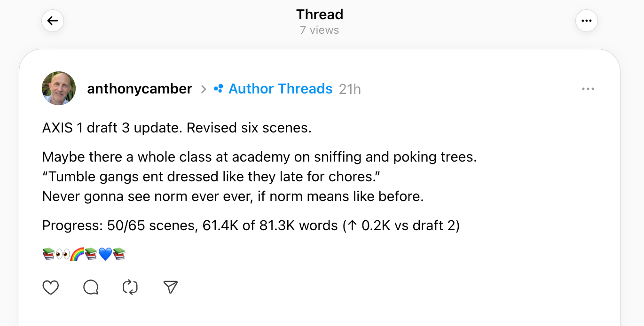The height and width of the screenshot is (326, 644).
Task: Click the 7 views count
Action: [x=319, y=30]
